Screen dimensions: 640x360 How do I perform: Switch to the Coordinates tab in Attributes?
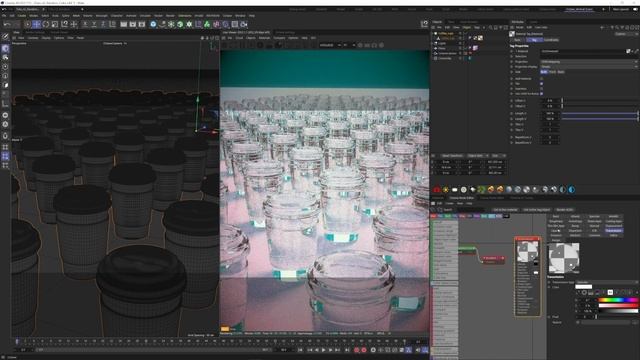(551, 40)
